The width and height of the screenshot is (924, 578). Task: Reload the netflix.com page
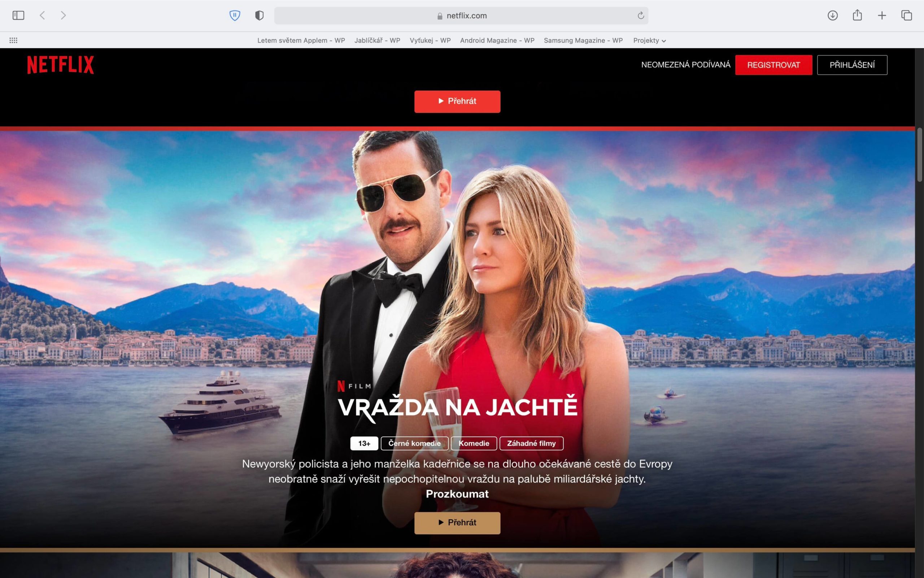click(x=641, y=15)
